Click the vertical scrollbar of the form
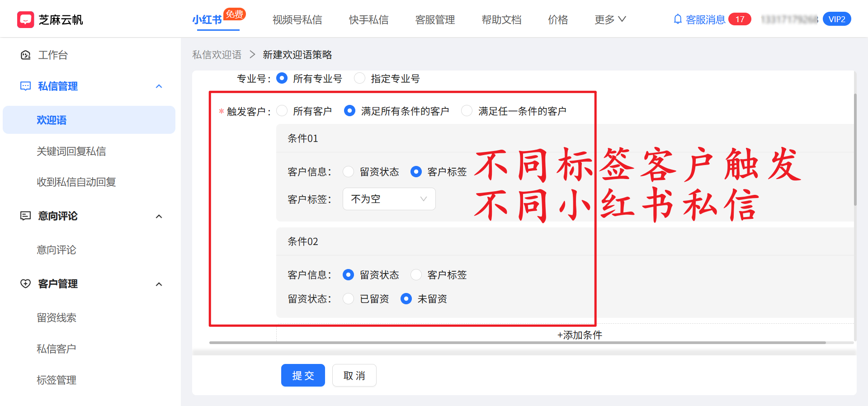Screen dimensions: 868x406 pyautogui.click(x=855, y=149)
